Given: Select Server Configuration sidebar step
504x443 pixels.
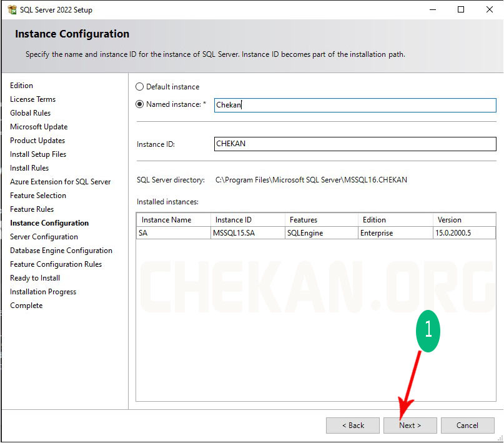Looking at the screenshot, I should click(x=44, y=237).
